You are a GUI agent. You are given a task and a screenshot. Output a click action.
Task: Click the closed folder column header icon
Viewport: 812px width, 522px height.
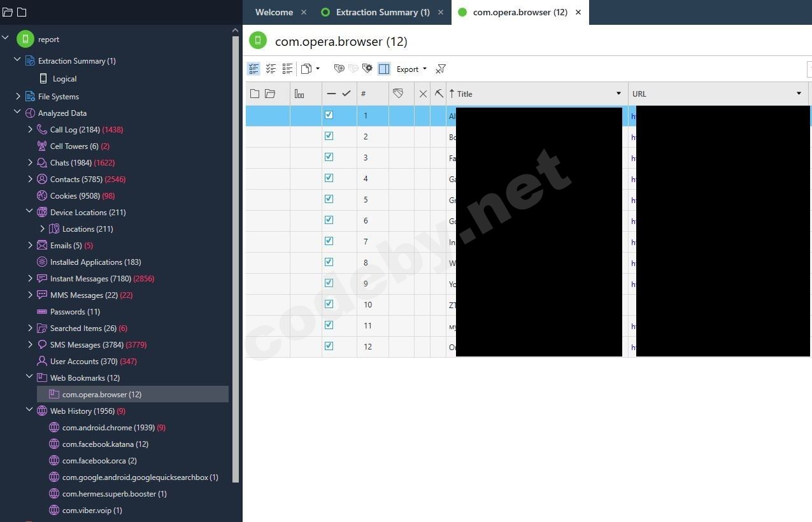point(255,94)
